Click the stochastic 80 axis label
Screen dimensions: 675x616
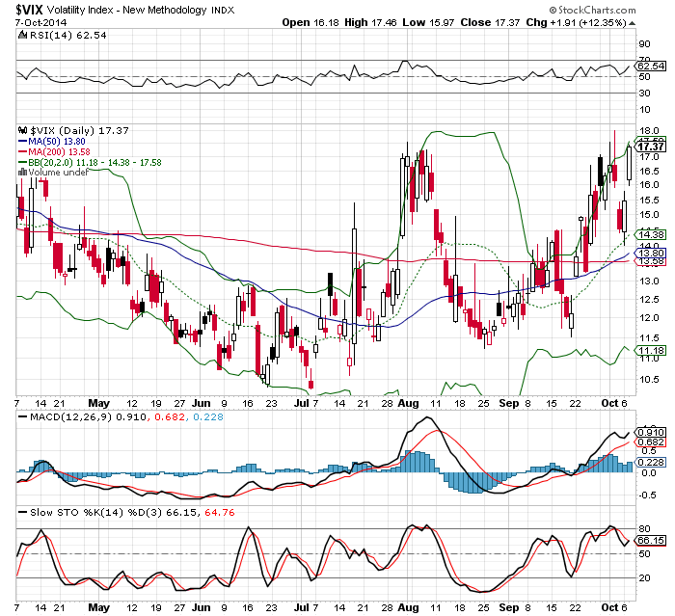(x=645, y=528)
